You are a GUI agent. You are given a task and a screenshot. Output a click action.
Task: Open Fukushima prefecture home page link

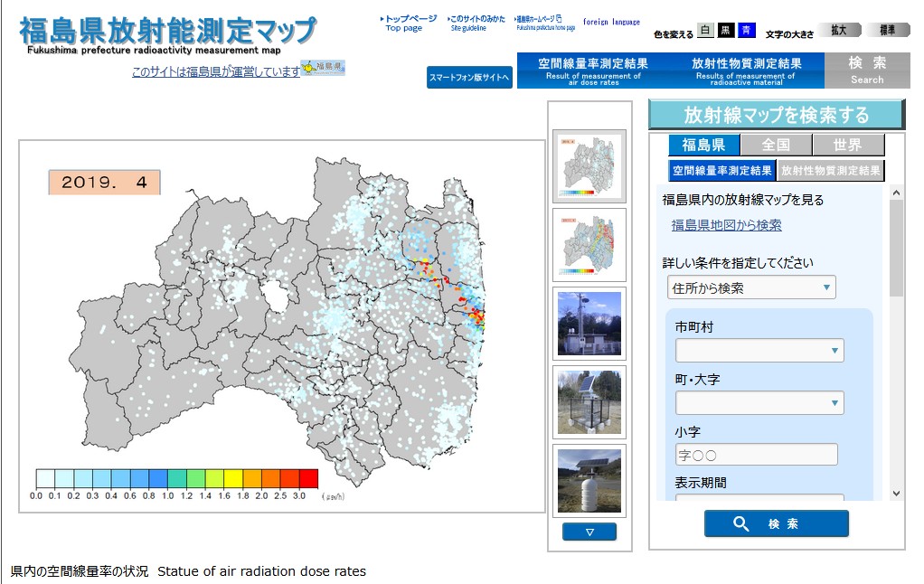(x=544, y=23)
